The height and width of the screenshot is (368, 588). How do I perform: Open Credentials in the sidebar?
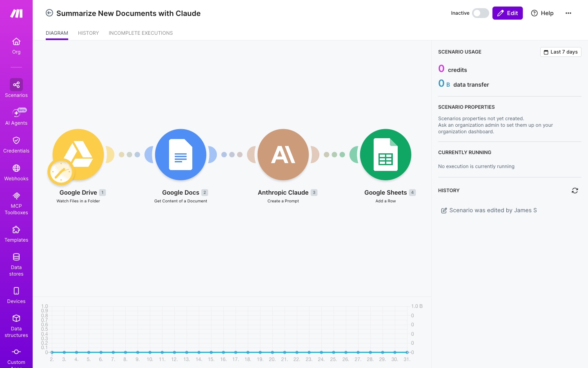16,145
